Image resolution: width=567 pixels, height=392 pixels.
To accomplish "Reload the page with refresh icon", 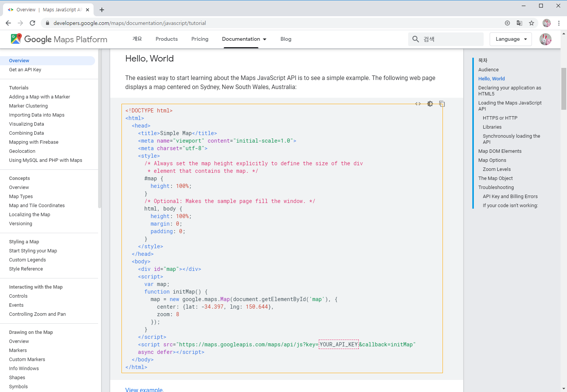I will tap(32, 23).
